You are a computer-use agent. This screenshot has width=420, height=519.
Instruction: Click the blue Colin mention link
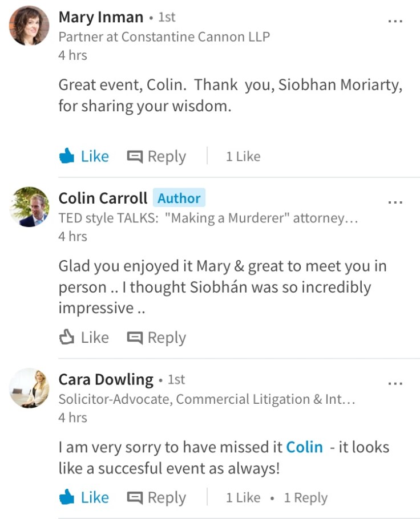pyautogui.click(x=304, y=447)
